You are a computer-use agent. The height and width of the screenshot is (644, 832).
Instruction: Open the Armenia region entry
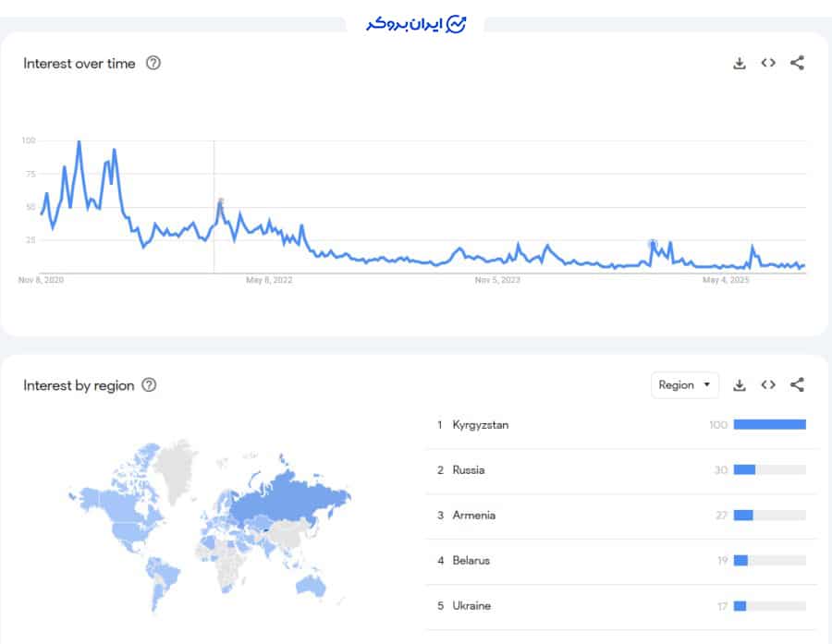tap(474, 516)
